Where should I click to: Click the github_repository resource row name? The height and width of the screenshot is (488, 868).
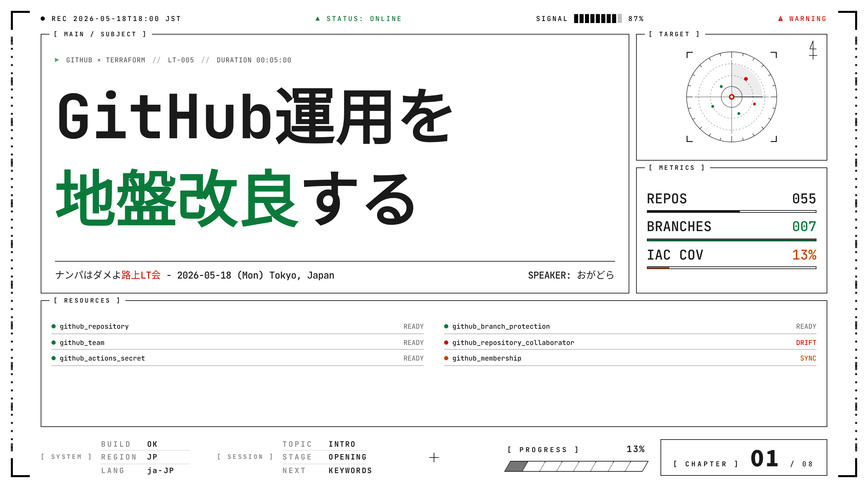click(x=94, y=326)
